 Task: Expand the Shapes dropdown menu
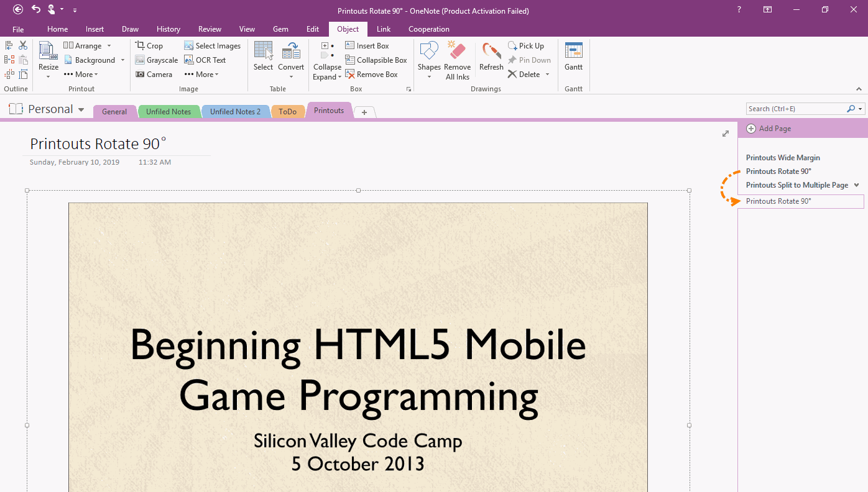coord(429,76)
